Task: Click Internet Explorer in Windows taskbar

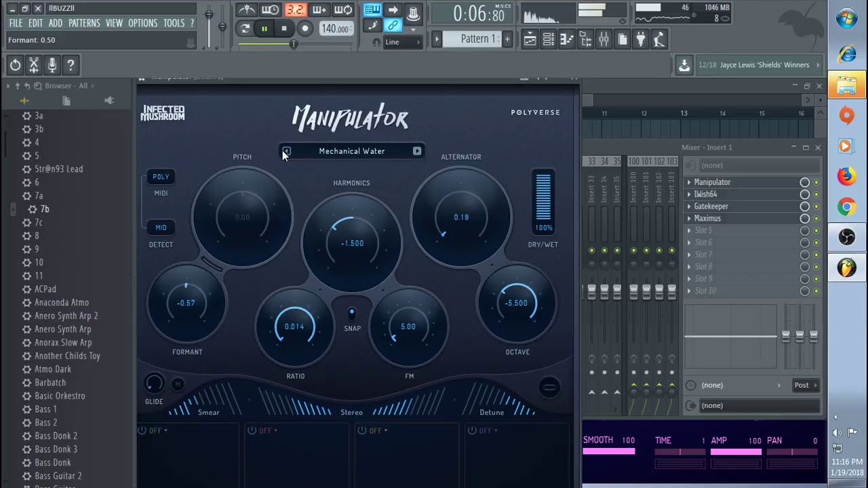Action: tap(847, 54)
